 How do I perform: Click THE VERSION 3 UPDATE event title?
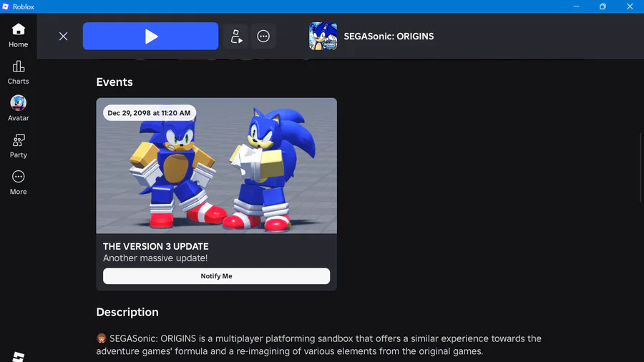tap(156, 246)
